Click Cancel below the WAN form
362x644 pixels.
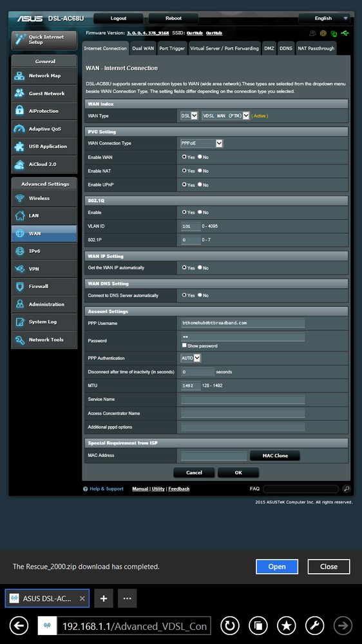tap(194, 473)
